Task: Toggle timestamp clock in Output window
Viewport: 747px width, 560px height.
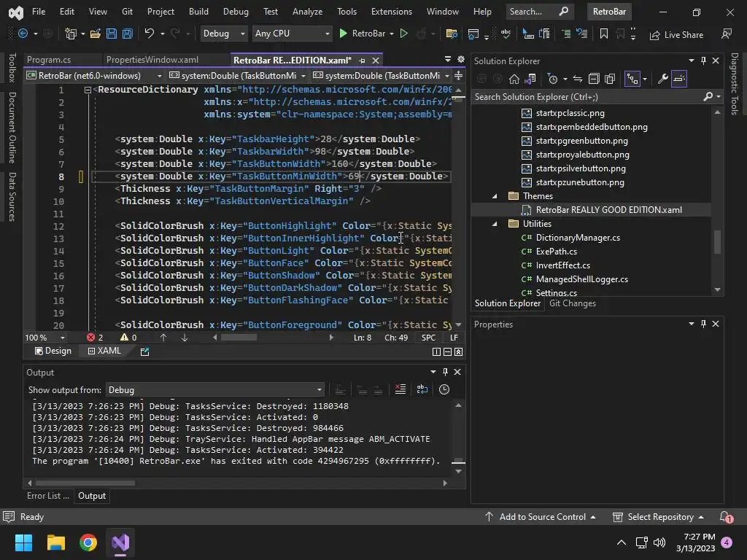Action: 444,389
